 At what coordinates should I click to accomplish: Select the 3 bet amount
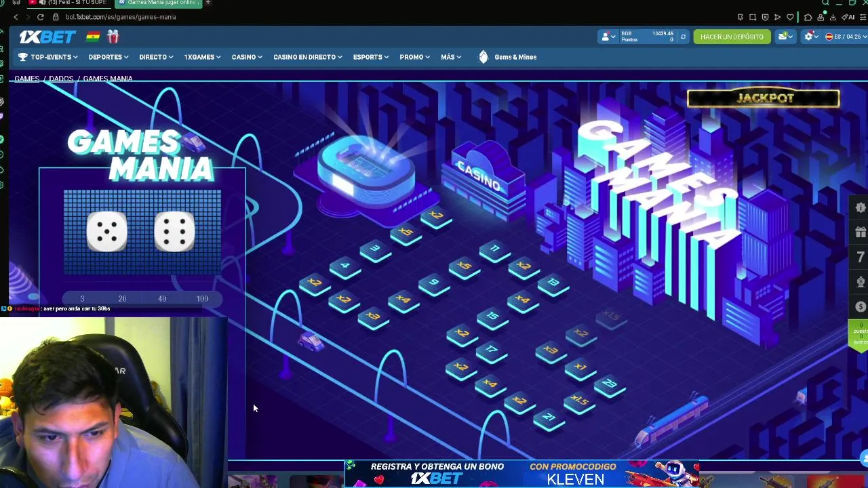point(82,298)
